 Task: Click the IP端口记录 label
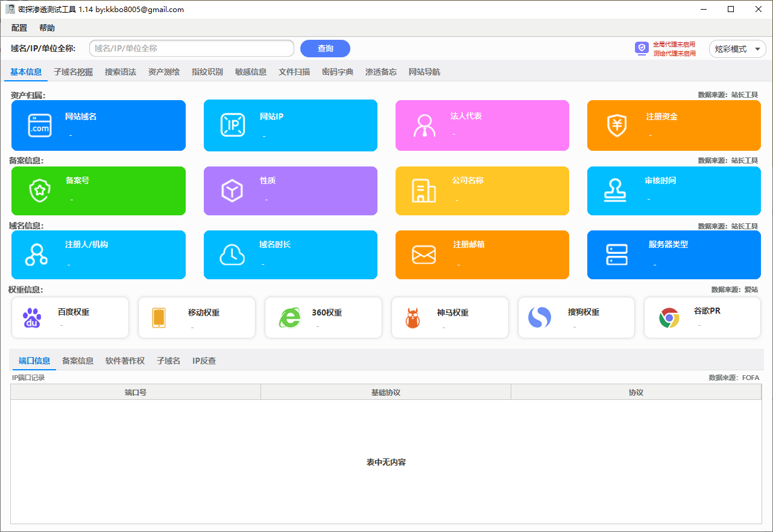tap(28, 378)
